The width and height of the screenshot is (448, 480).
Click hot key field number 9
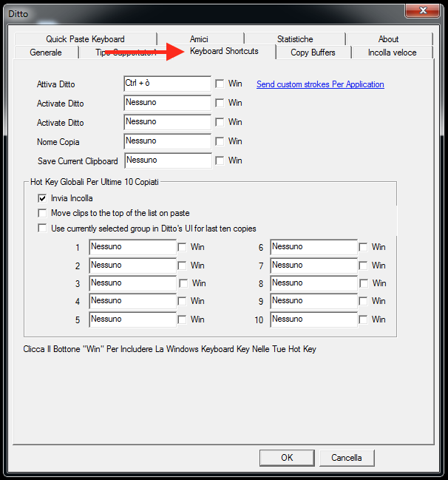tap(313, 301)
